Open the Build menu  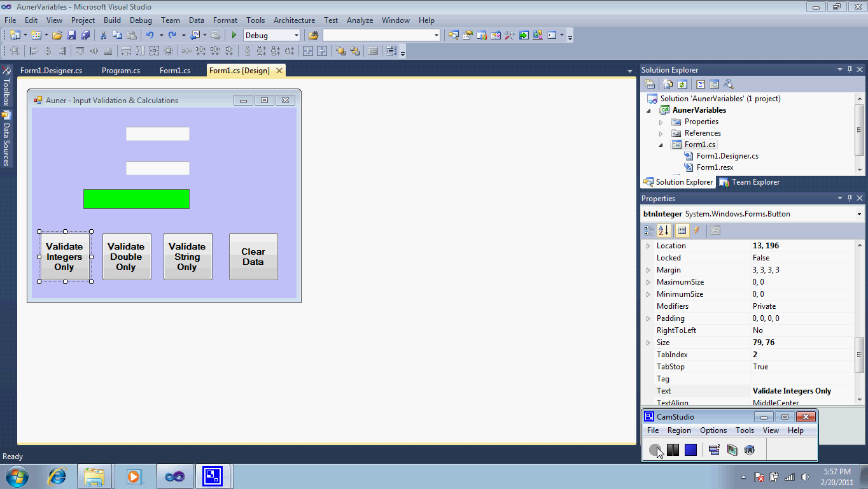tap(112, 20)
